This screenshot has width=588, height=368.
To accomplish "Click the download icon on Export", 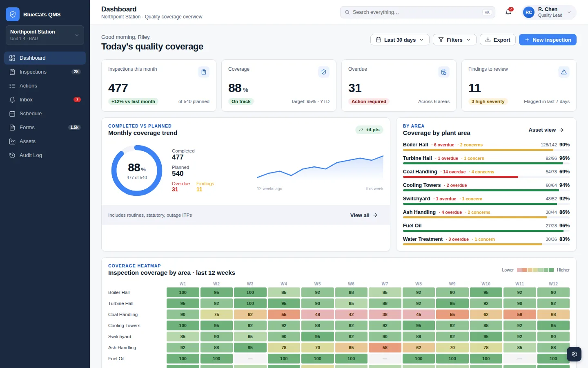I will 488,40.
